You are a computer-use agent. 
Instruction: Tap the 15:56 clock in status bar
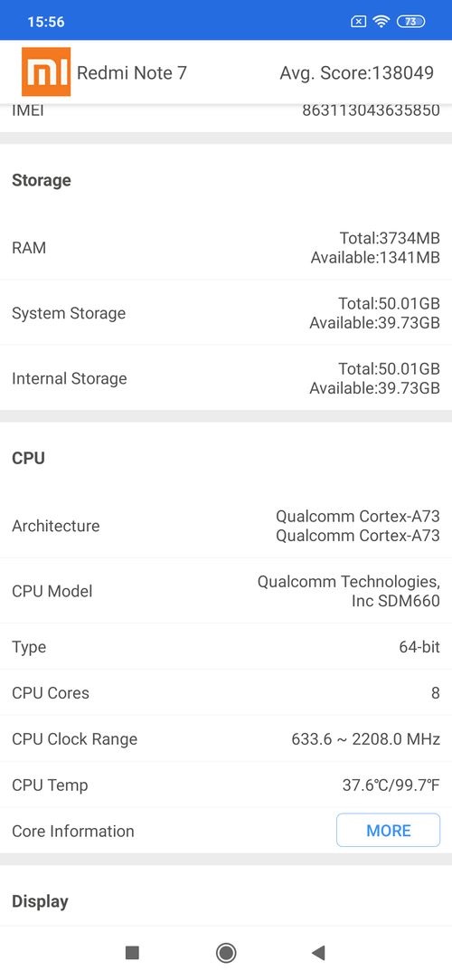pos(46,22)
